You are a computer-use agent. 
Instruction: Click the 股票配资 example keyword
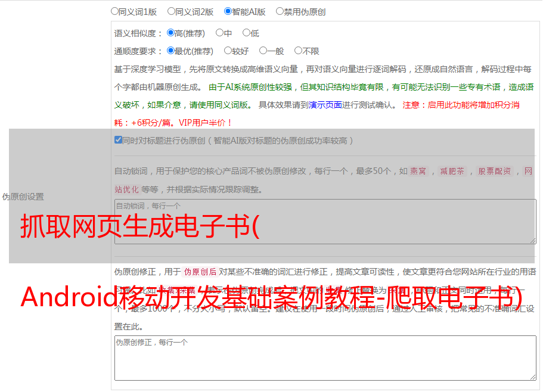coord(494,171)
